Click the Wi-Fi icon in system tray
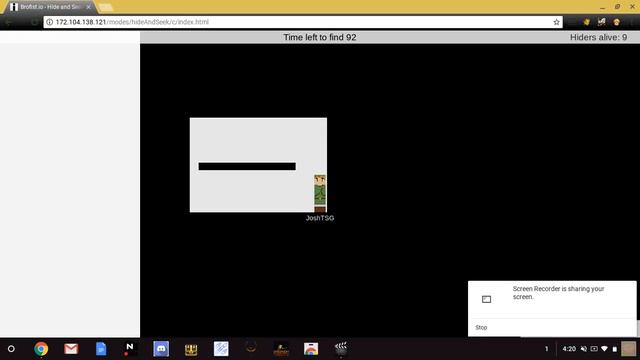 point(604,349)
